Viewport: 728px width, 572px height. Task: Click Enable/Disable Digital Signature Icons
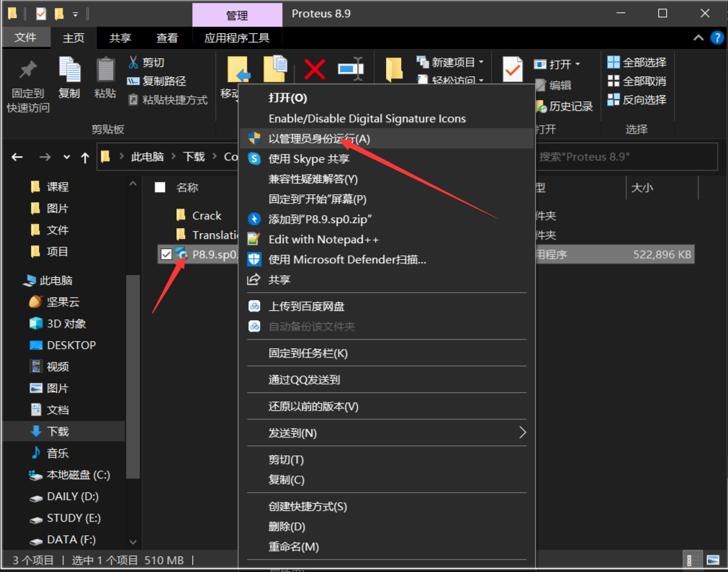pyautogui.click(x=386, y=118)
